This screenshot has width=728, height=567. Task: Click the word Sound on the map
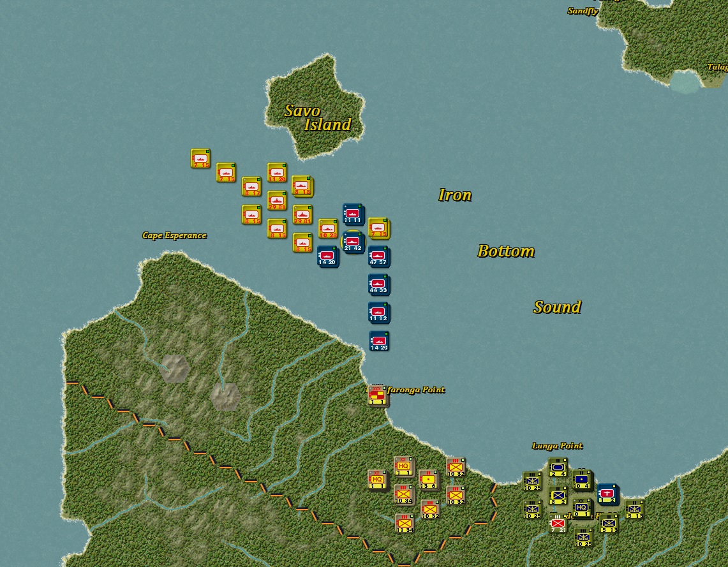coord(557,307)
